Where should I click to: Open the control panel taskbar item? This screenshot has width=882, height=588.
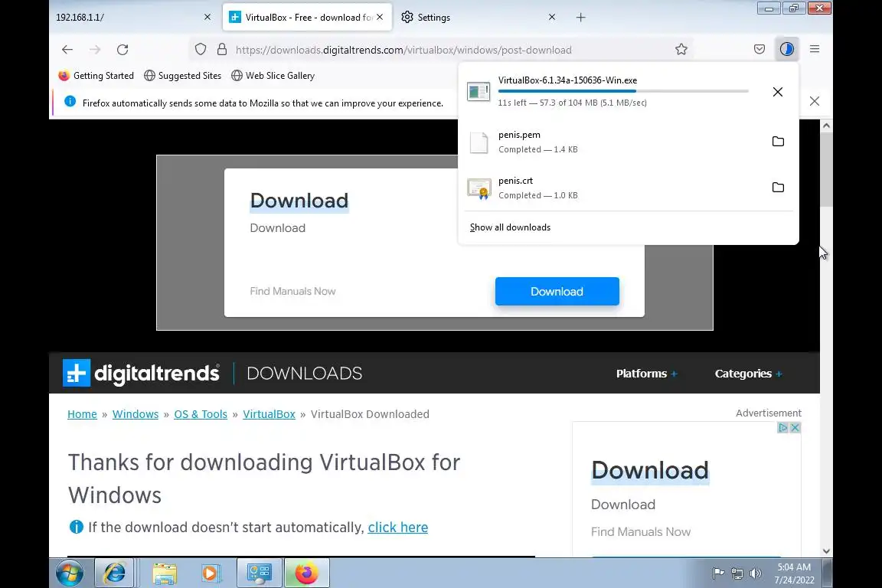tap(260, 573)
